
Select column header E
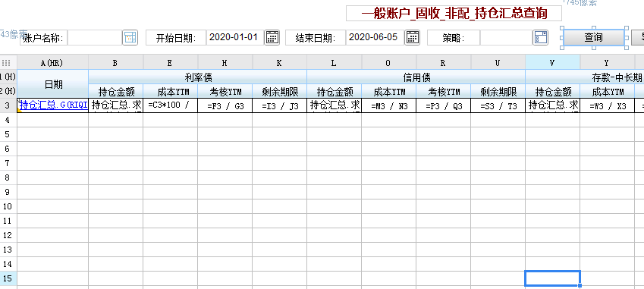click(x=170, y=63)
